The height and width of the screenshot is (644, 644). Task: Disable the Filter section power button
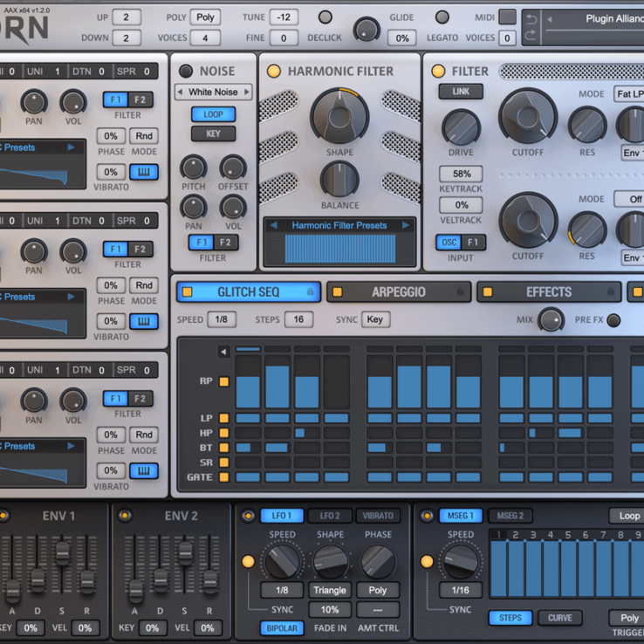tap(438, 71)
